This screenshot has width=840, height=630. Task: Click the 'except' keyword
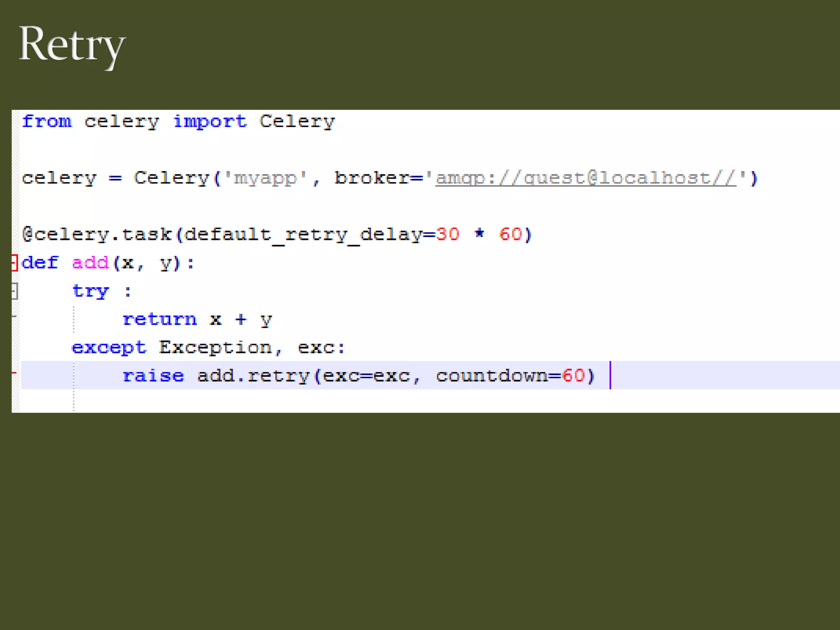(x=109, y=348)
